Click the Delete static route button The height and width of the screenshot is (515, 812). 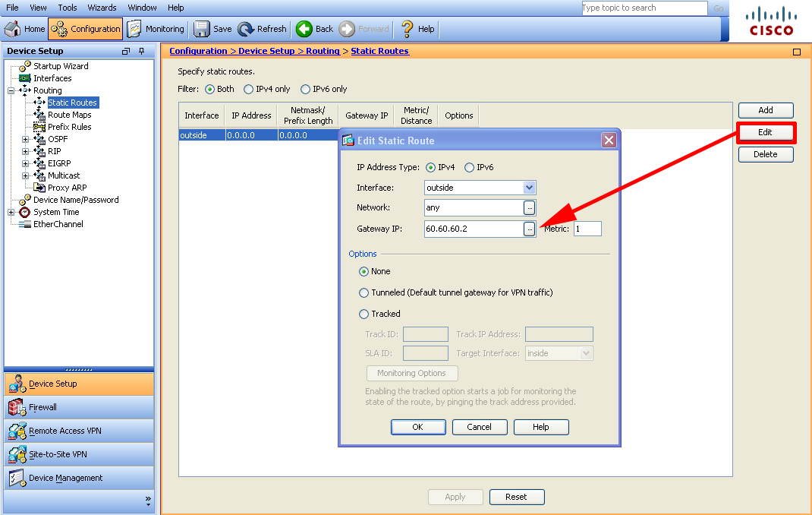[766, 154]
